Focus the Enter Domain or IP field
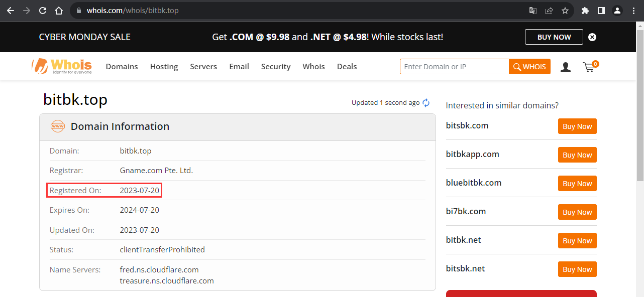 tap(454, 67)
